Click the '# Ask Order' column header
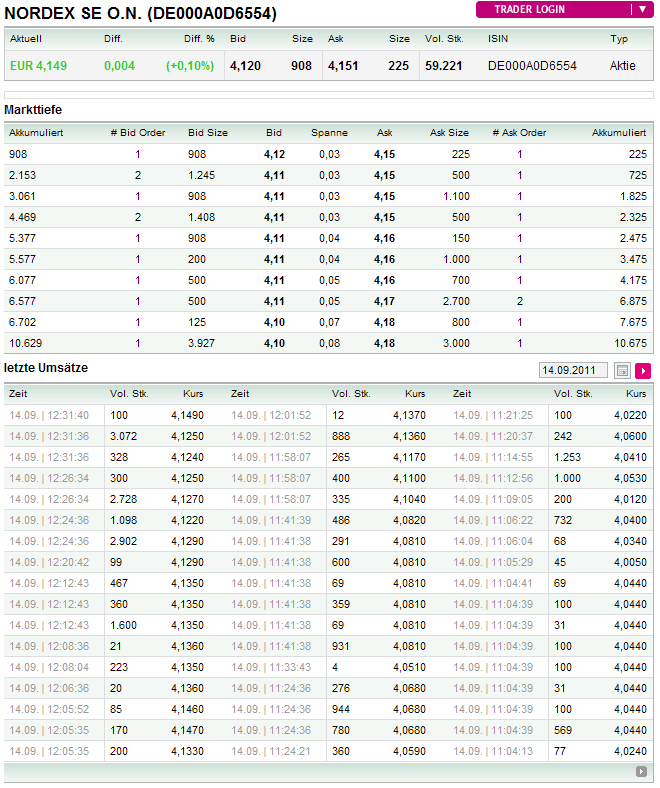Screen dimensions: 660x788 (x=519, y=132)
